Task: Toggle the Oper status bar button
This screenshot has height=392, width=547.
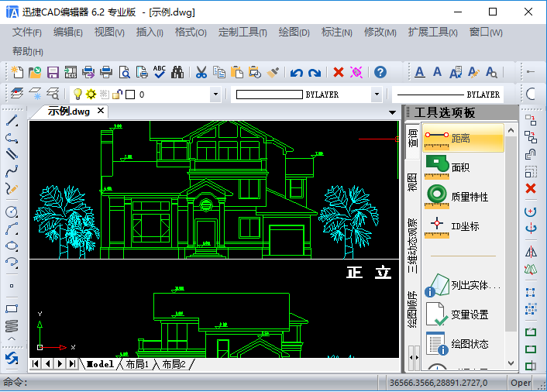Action: point(520,383)
